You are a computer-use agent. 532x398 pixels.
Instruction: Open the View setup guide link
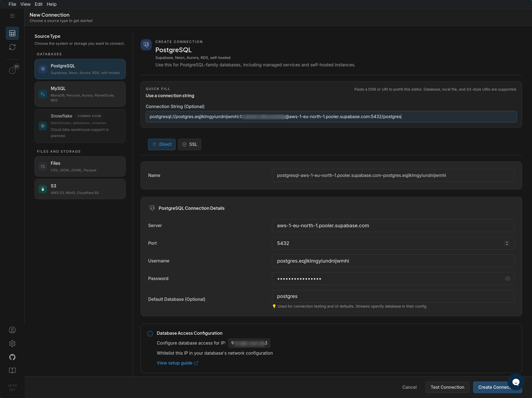[x=177, y=363]
